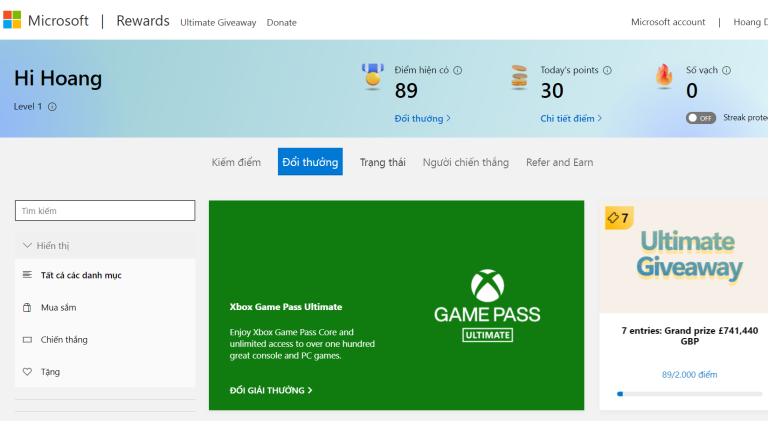Click the Xbox Game Pass logo
Image resolution: width=768 pixels, height=421 pixels.
tap(486, 305)
